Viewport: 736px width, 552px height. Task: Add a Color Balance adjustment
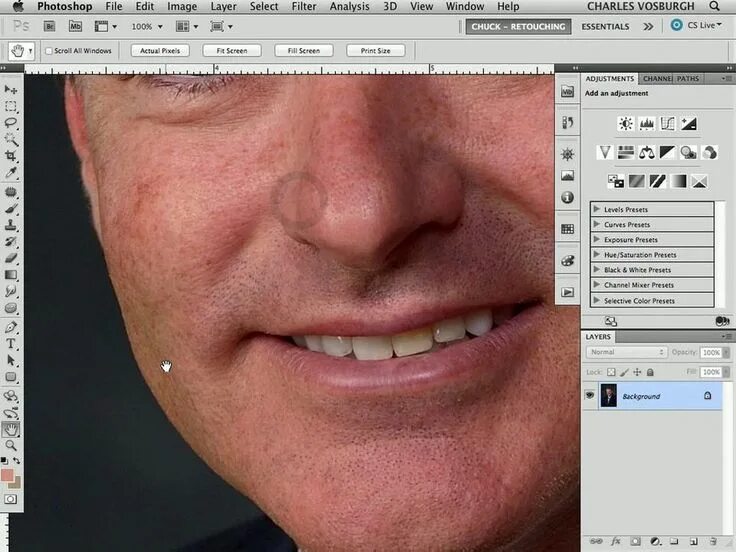coord(646,153)
